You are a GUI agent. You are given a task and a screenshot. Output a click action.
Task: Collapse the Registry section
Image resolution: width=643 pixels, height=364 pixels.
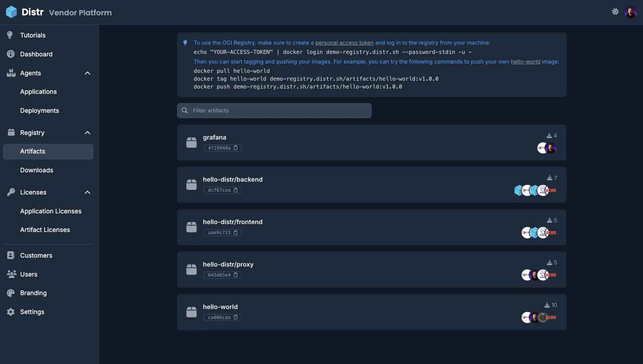tap(87, 133)
